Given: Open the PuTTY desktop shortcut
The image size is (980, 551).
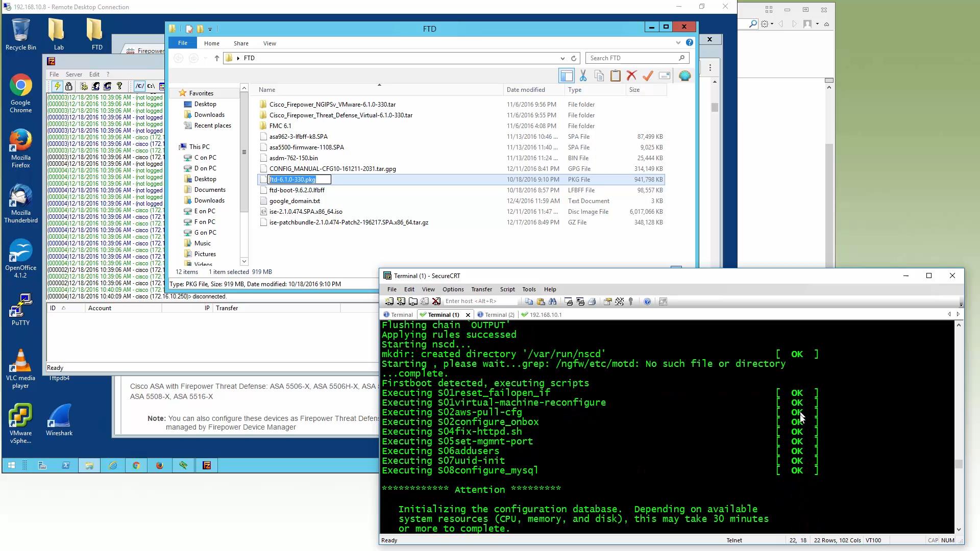Looking at the screenshot, I should (20, 310).
